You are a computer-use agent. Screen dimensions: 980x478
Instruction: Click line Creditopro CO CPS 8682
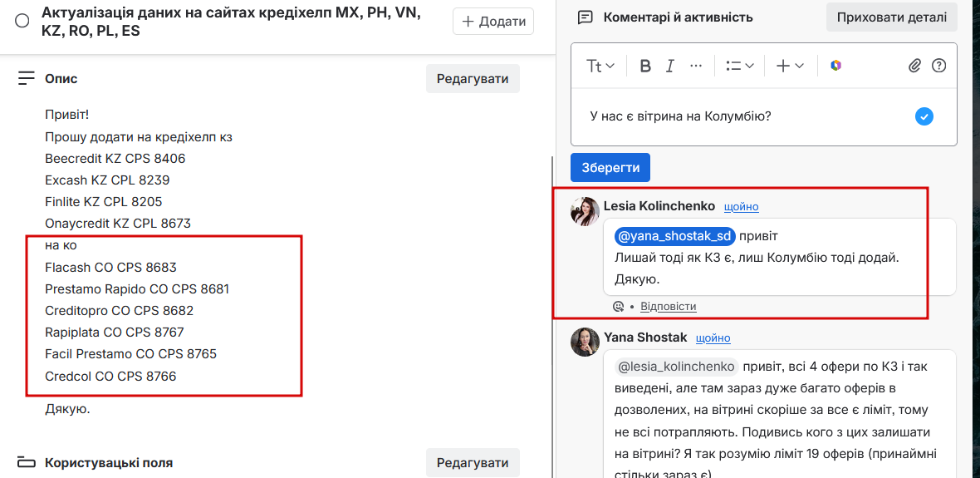120,311
